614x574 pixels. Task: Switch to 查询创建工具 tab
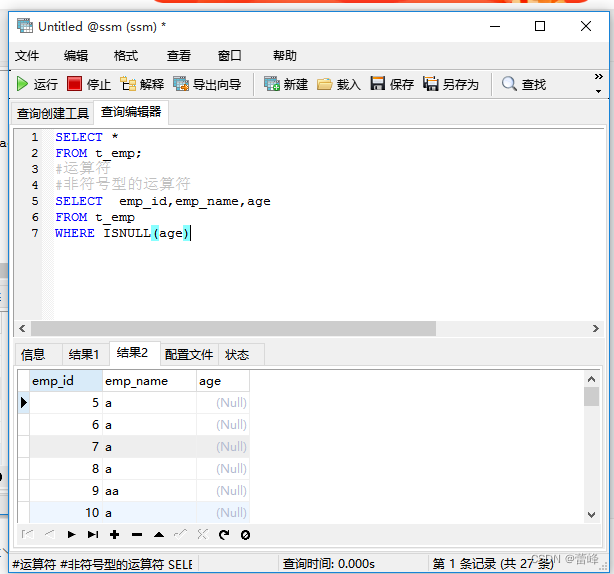(53, 114)
